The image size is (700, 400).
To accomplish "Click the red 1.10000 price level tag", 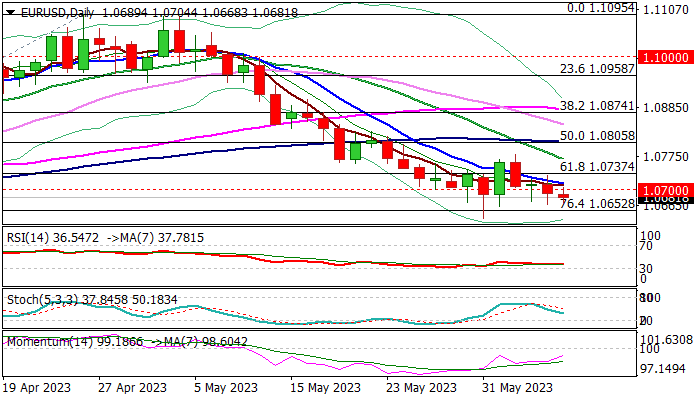I will 664,58.
